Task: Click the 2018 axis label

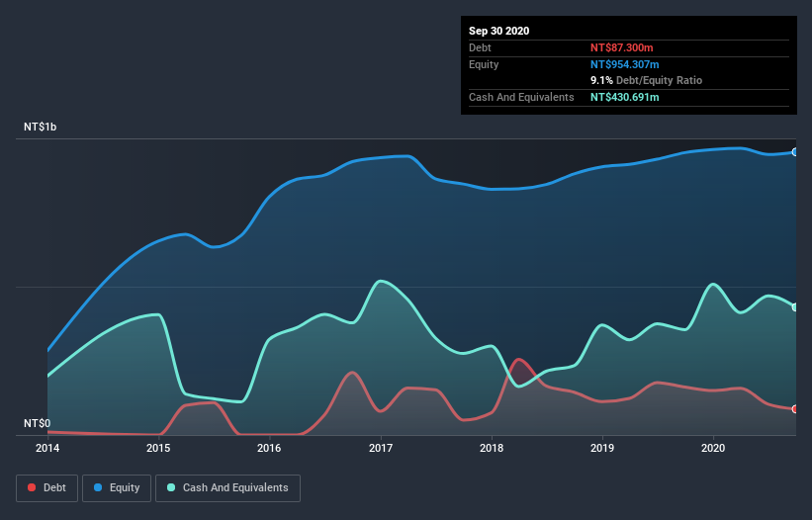Action: 492,448
